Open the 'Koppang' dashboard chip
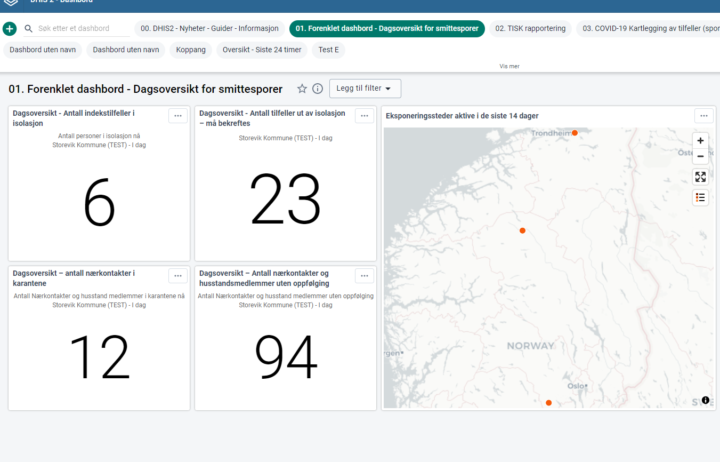 [x=191, y=50]
